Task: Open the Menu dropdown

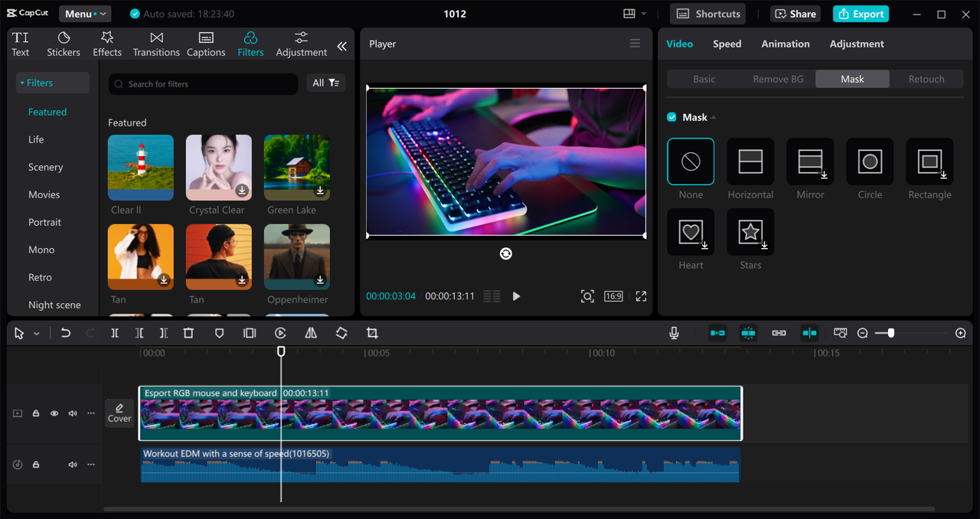Action: [x=84, y=14]
